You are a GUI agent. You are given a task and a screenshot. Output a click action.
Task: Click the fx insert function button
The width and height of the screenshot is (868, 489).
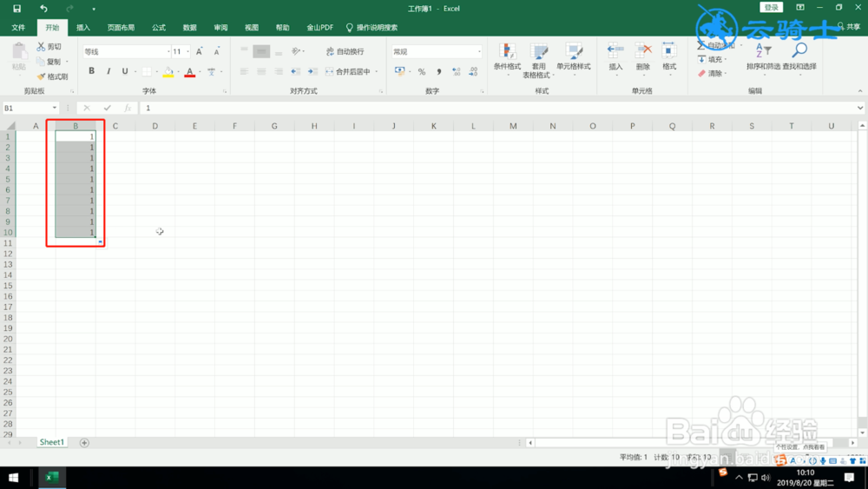128,108
